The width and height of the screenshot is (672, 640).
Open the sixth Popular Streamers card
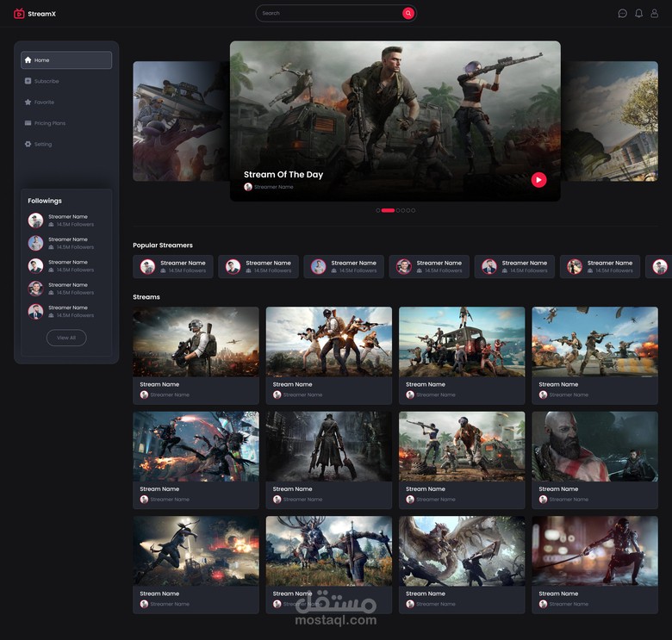600,266
